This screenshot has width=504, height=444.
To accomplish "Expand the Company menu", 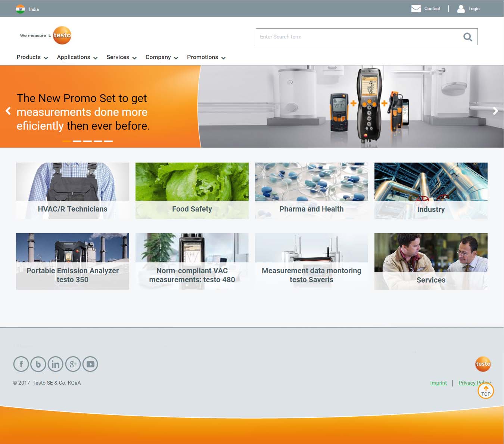I will [162, 57].
